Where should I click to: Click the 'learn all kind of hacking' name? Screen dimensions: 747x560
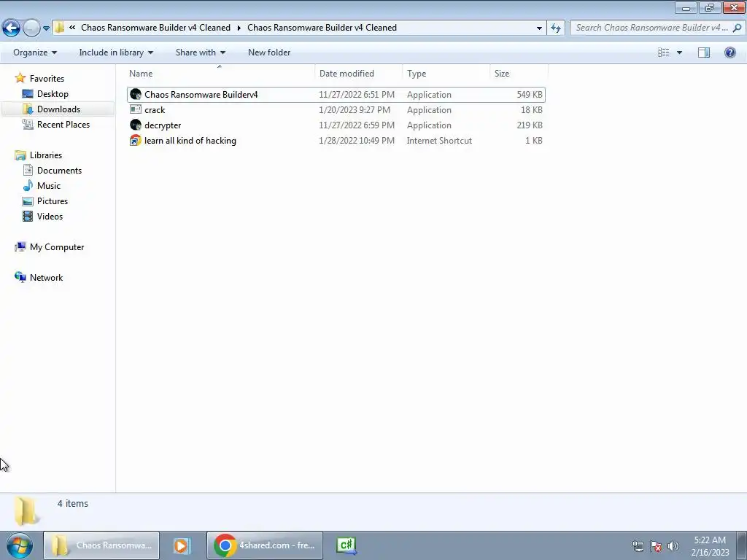(x=190, y=141)
